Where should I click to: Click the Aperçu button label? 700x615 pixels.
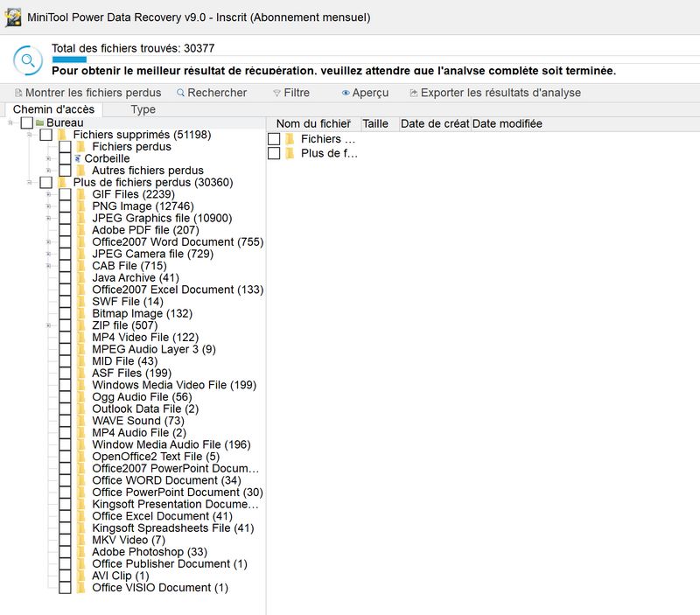pyautogui.click(x=370, y=93)
